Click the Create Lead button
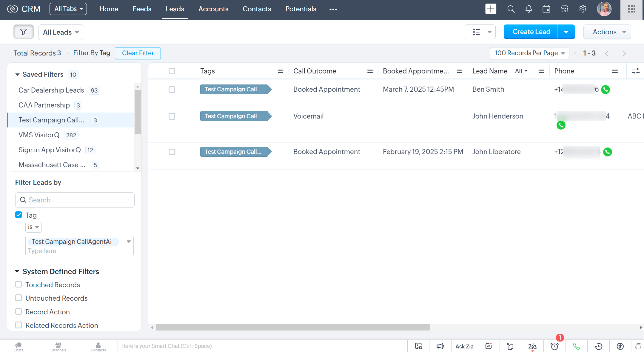 [531, 32]
